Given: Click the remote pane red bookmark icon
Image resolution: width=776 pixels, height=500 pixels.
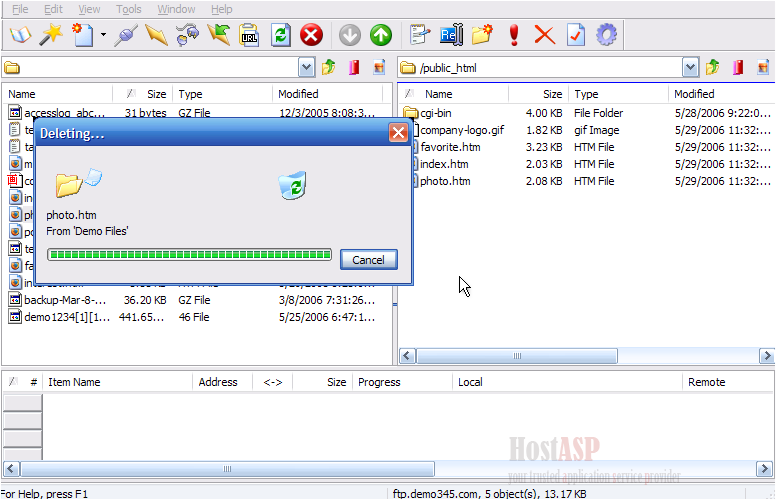Looking at the screenshot, I should click(x=738, y=67).
